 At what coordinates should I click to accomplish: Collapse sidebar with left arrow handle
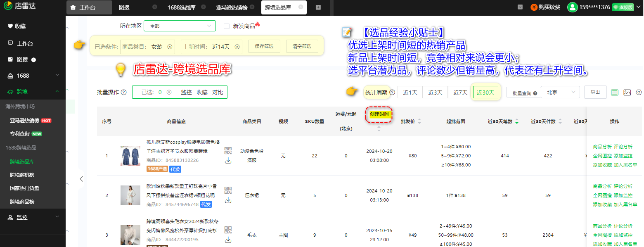pos(81,179)
